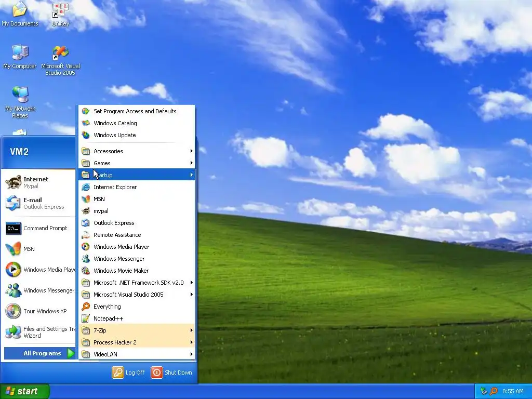Click the Shut Down button
Image resolution: width=532 pixels, height=399 pixels.
[171, 373]
